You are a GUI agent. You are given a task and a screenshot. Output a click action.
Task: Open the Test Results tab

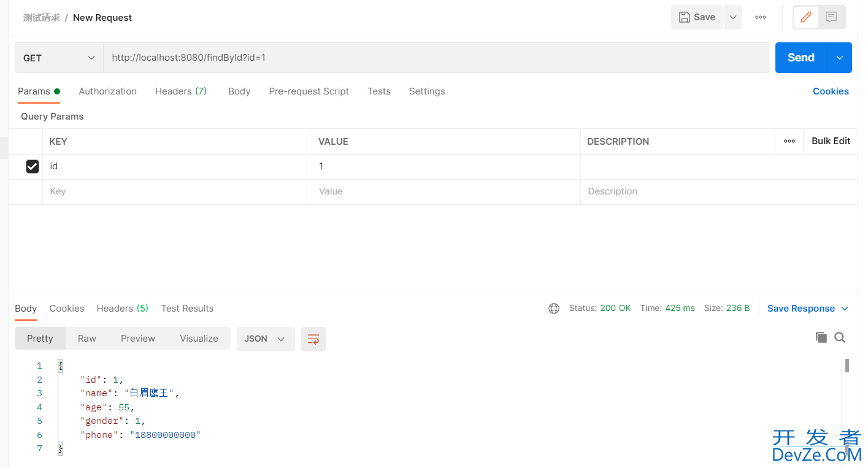click(x=187, y=309)
